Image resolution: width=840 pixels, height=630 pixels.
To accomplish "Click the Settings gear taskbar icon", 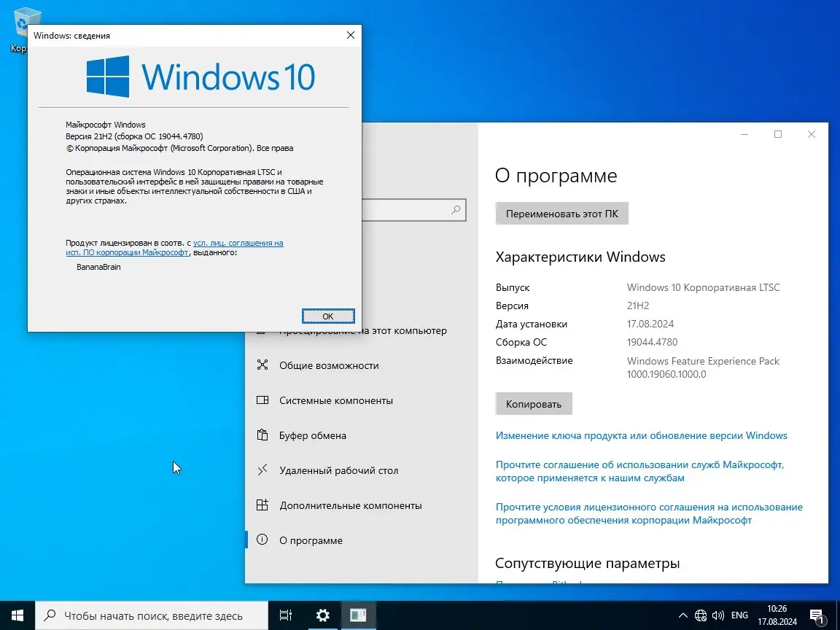I will [322, 615].
